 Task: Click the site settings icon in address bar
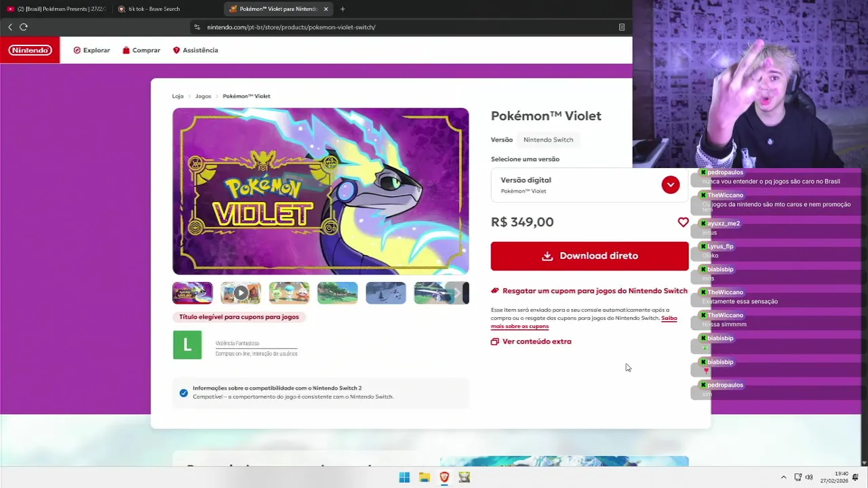click(x=197, y=27)
